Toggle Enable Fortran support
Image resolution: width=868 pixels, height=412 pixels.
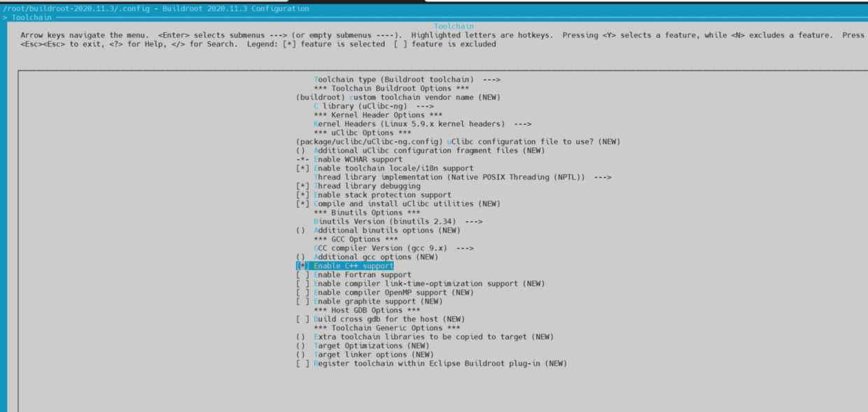point(353,275)
